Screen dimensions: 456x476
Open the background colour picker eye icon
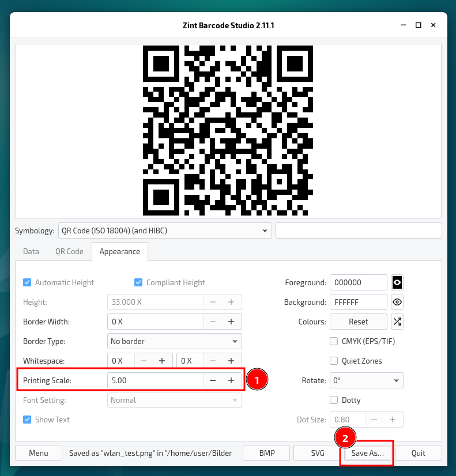coord(397,302)
